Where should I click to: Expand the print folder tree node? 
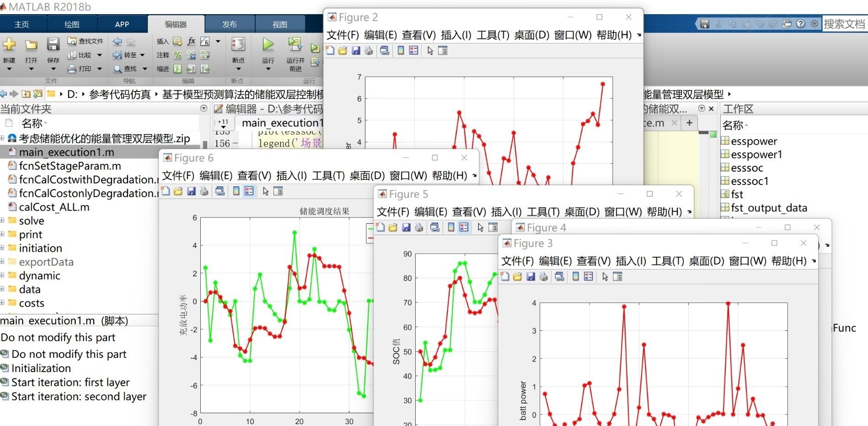2,234
